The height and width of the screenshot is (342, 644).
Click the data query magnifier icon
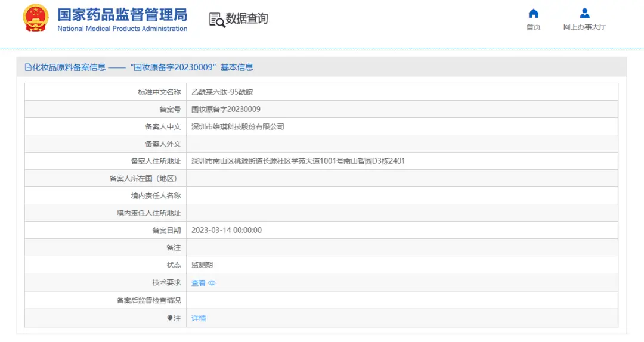[216, 19]
